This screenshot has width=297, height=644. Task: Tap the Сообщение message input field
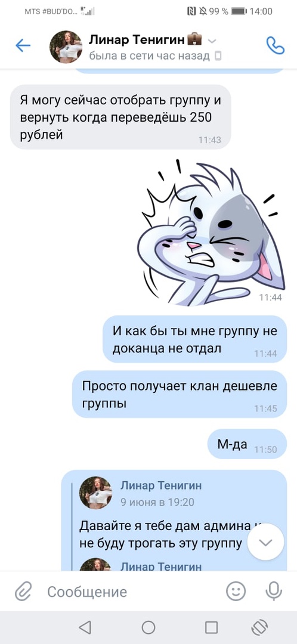[131, 592]
